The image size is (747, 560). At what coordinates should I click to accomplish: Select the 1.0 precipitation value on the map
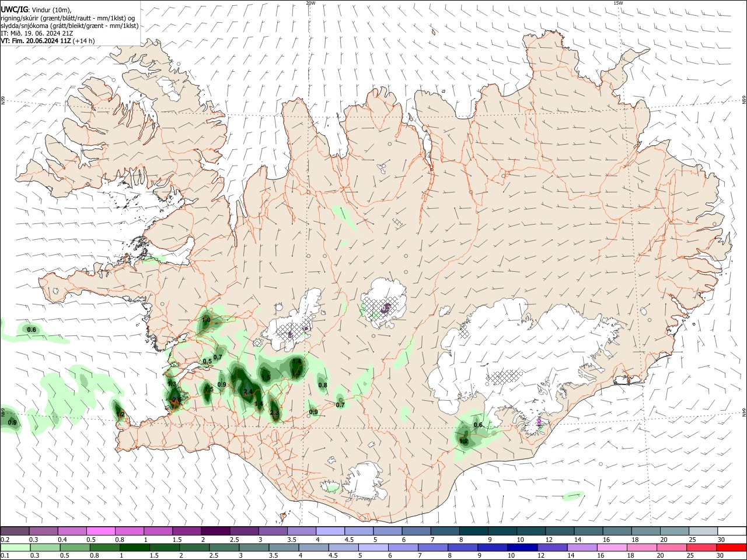[x=206, y=320]
